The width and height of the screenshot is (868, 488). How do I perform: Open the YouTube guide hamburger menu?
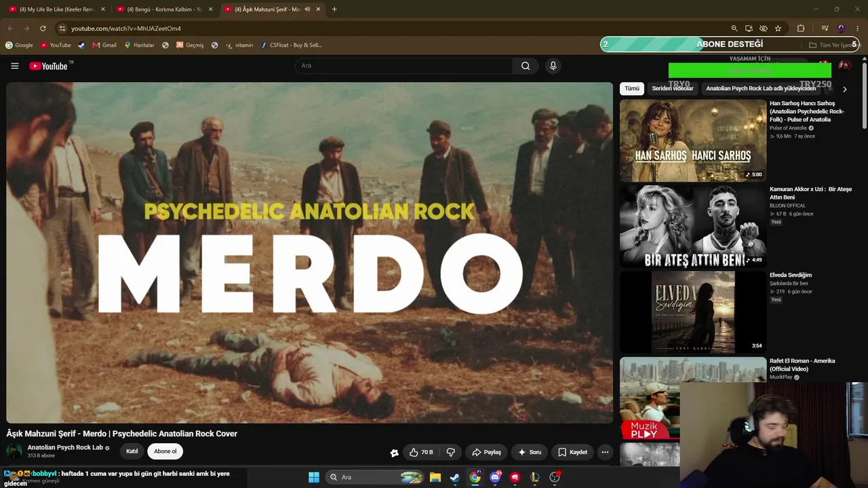pos(14,66)
